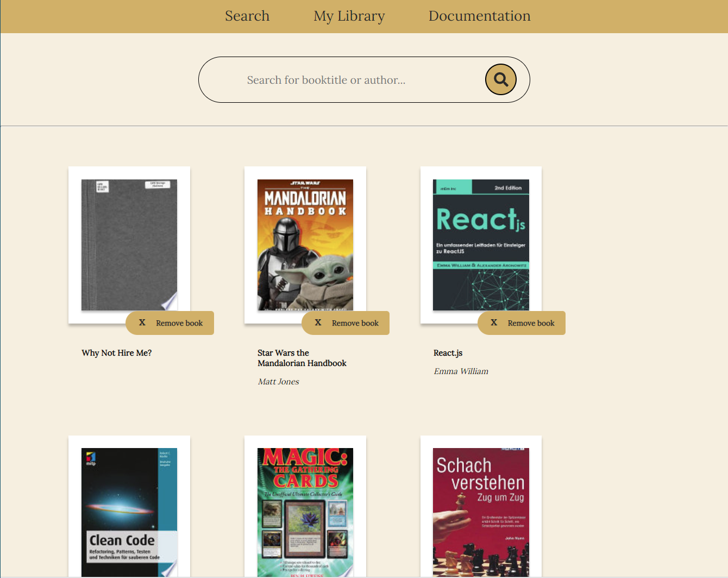Open the Search nav item
728x578 pixels.
coord(247,16)
